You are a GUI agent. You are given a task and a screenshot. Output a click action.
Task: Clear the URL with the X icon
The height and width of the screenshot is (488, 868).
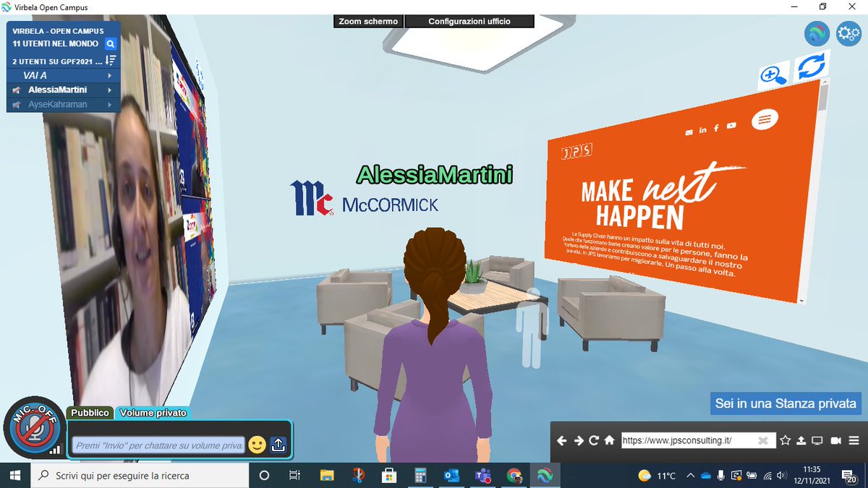click(x=763, y=441)
